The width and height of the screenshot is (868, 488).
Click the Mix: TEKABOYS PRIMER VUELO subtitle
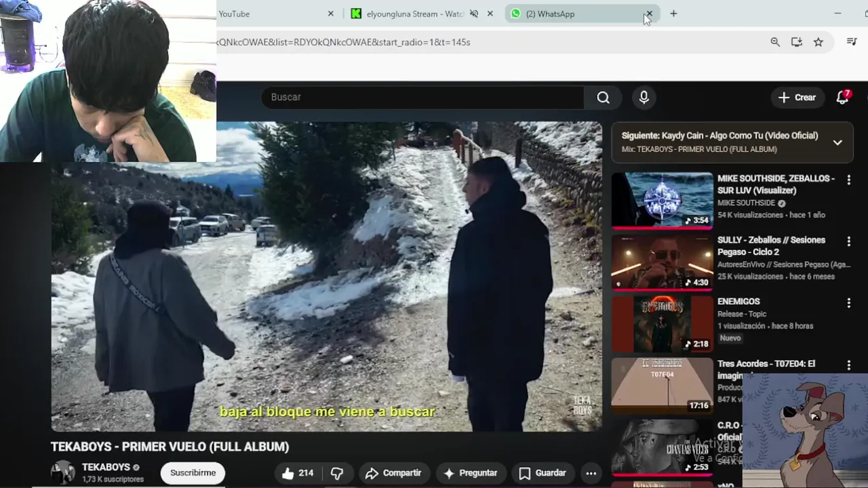coord(699,149)
